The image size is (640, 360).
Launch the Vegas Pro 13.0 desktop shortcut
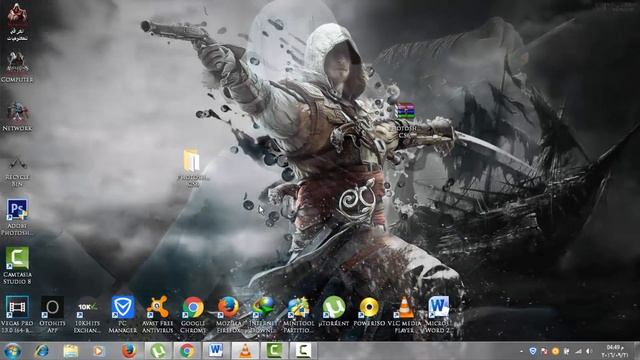click(x=17, y=314)
